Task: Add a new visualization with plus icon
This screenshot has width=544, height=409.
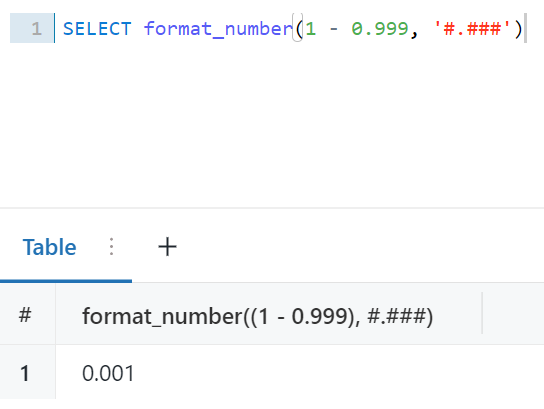Action: pos(167,247)
